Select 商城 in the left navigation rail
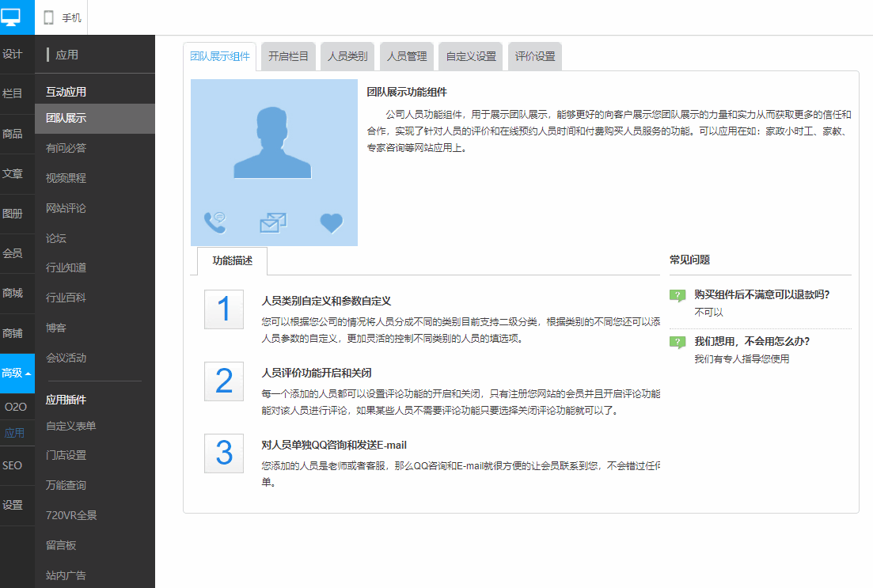The height and width of the screenshot is (588, 873). [12, 293]
